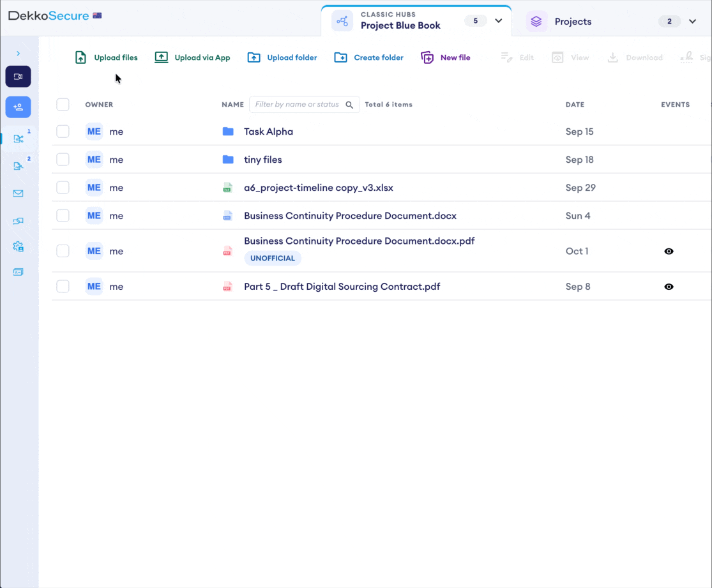Click the Upload folder icon
Screen dimensions: 712x588
(x=254, y=57)
